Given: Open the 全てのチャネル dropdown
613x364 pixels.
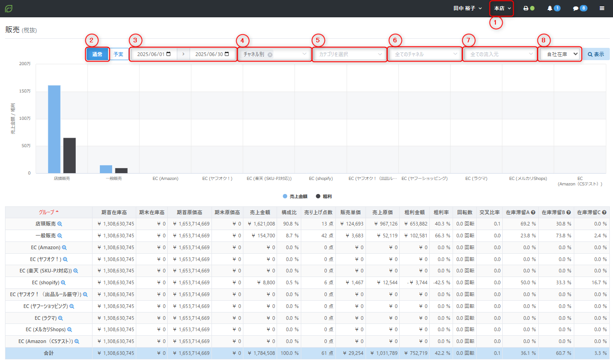Looking at the screenshot, I should 425,54.
